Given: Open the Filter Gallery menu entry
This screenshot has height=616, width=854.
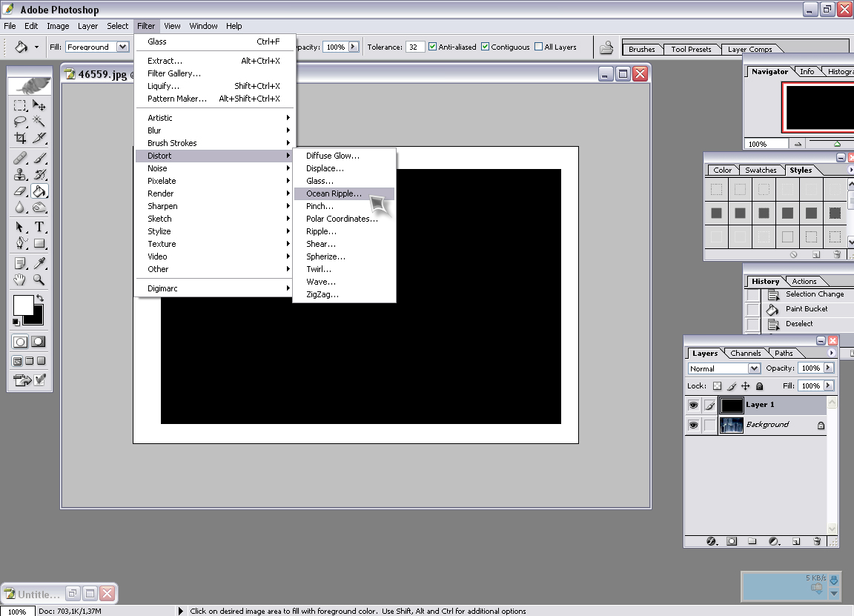Looking at the screenshot, I should 174,73.
